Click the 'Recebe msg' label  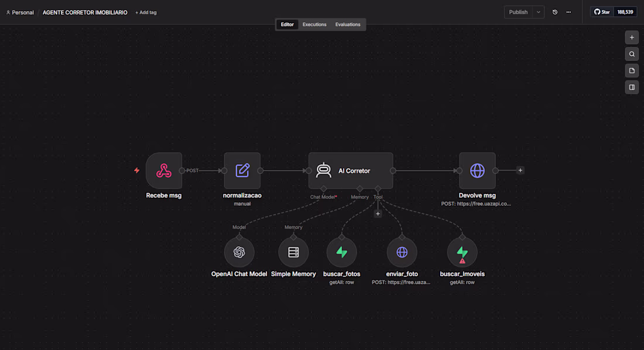click(164, 196)
